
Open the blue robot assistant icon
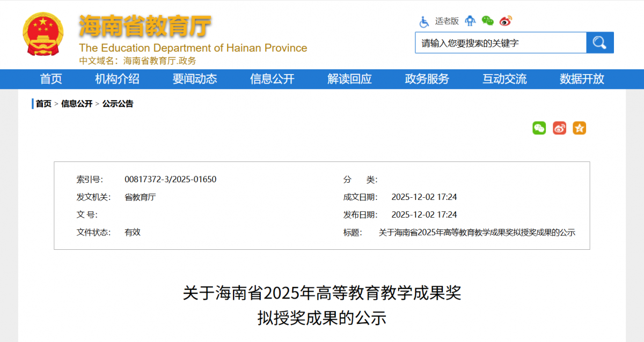click(470, 21)
